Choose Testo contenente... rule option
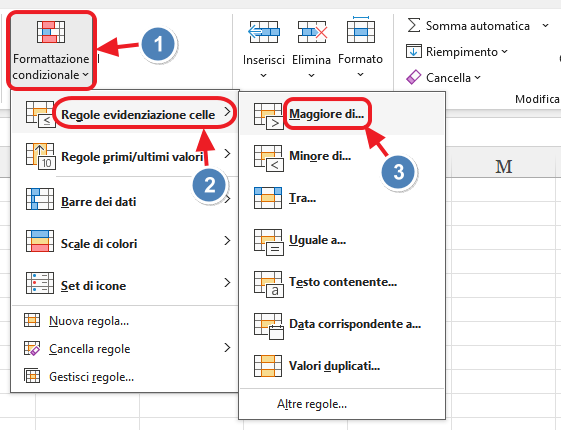Viewport: 561px width, 430px height. [342, 282]
